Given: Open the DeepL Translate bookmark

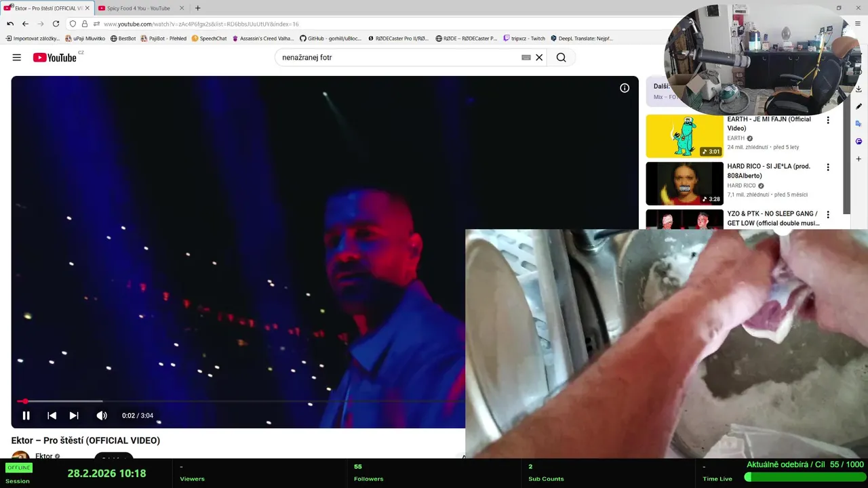Looking at the screenshot, I should click(582, 39).
